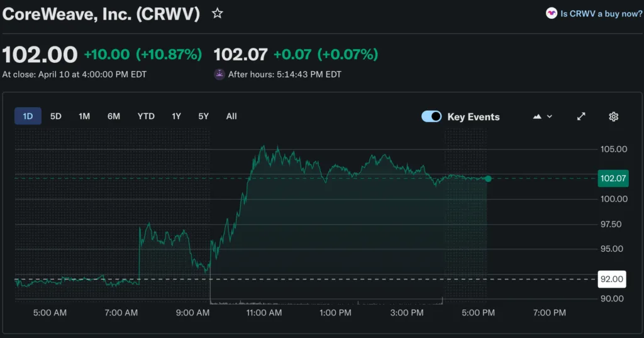Add CRWV to watchlist with star icon
Viewport: 644px width, 338px height.
217,14
